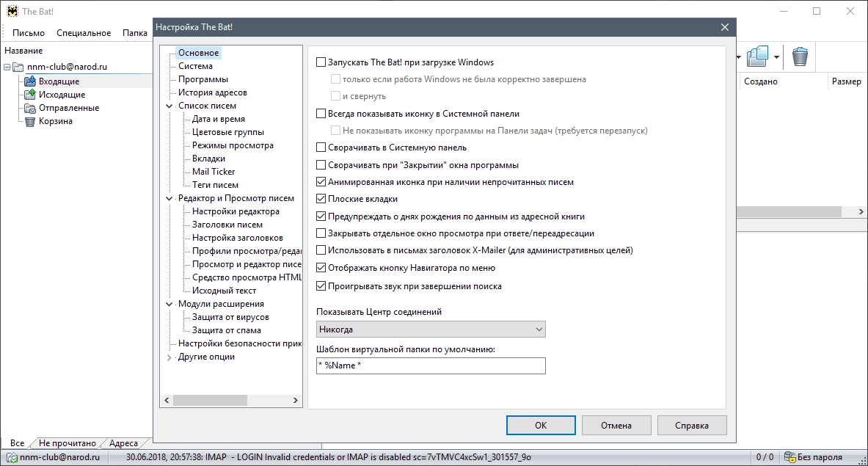Viewport: 868px width, 466px height.
Task: Open dropdown arrow next to copy icon
Action: (x=777, y=57)
